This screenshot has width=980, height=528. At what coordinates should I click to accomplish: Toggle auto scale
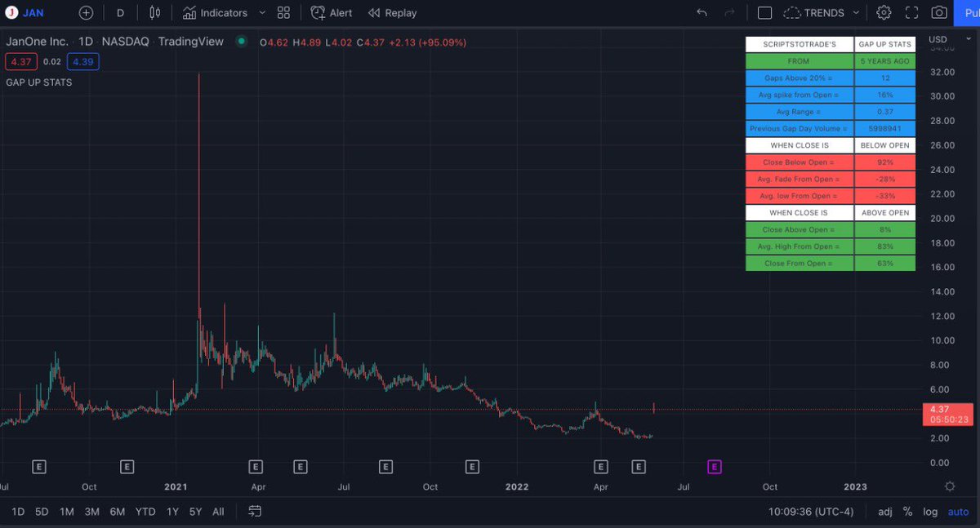pos(958,512)
